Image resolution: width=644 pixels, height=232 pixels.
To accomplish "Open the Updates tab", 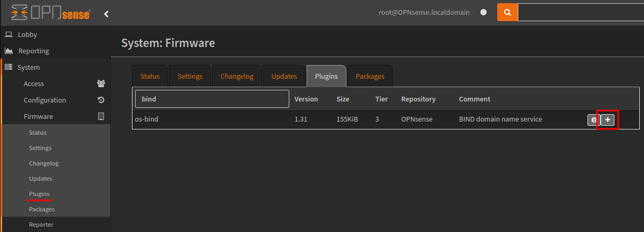I will 285,76.
